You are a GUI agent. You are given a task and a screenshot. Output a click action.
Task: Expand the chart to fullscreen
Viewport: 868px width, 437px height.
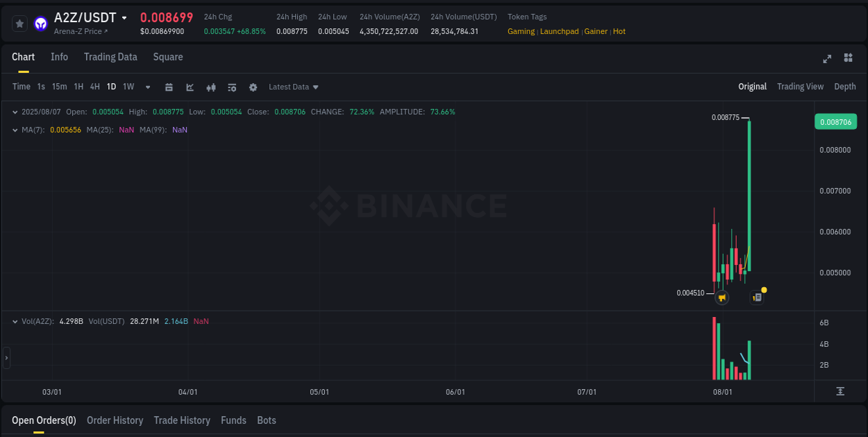(826, 59)
